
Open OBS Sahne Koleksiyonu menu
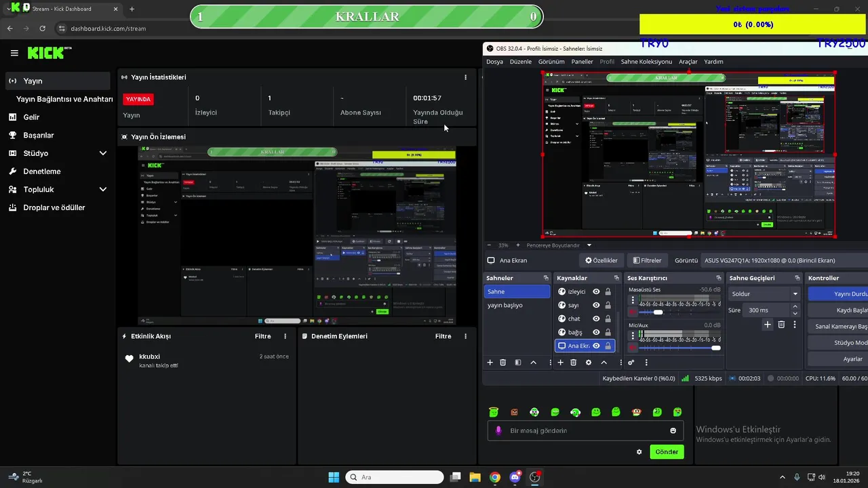point(646,62)
